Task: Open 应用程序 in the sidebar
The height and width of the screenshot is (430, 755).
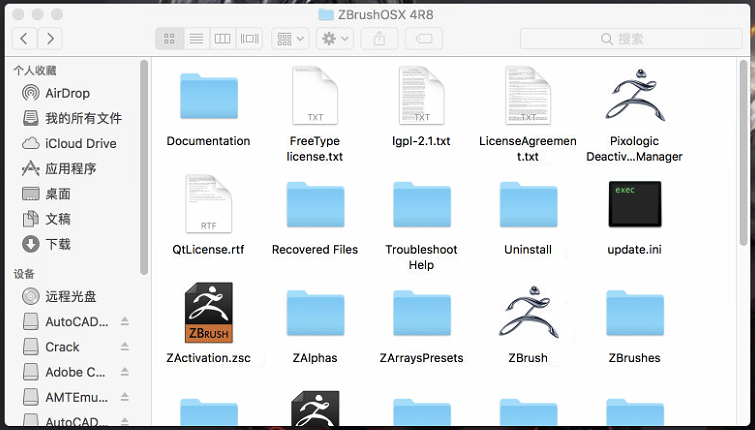Action: point(59,169)
